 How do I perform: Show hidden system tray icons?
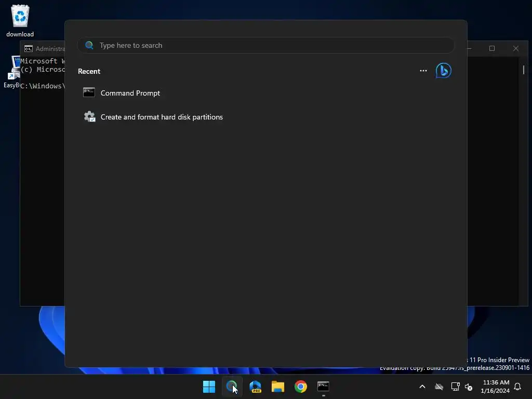pyautogui.click(x=422, y=387)
